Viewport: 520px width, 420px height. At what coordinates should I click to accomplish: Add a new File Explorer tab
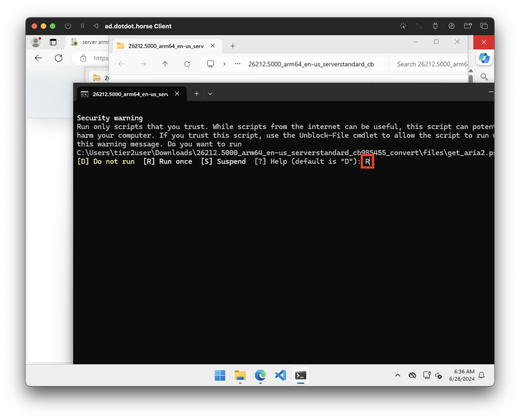pyautogui.click(x=233, y=46)
